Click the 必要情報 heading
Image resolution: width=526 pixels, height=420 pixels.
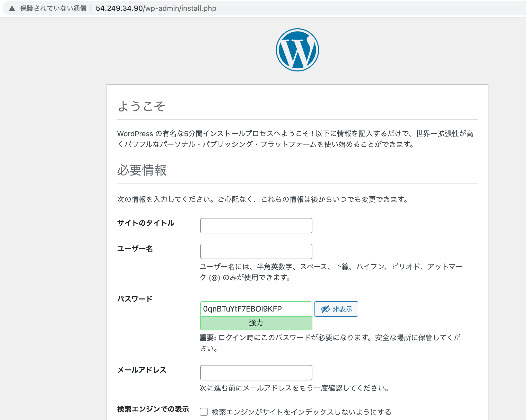point(142,170)
